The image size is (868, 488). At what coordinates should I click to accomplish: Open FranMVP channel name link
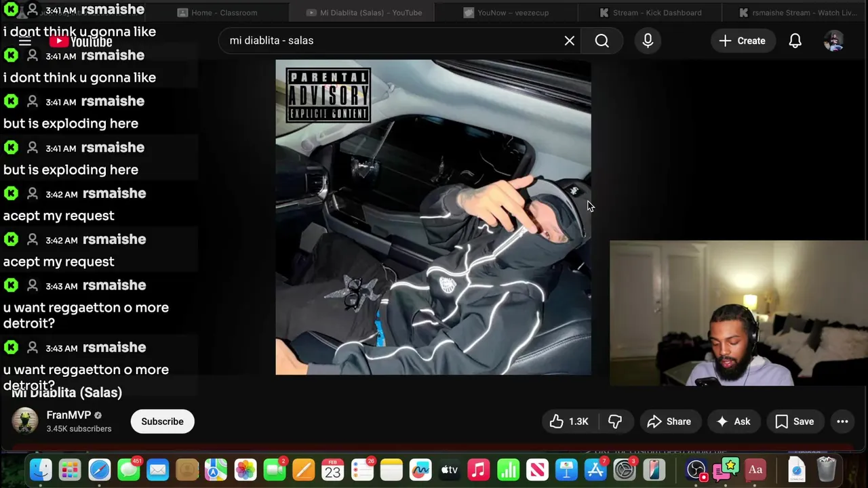tap(68, 415)
